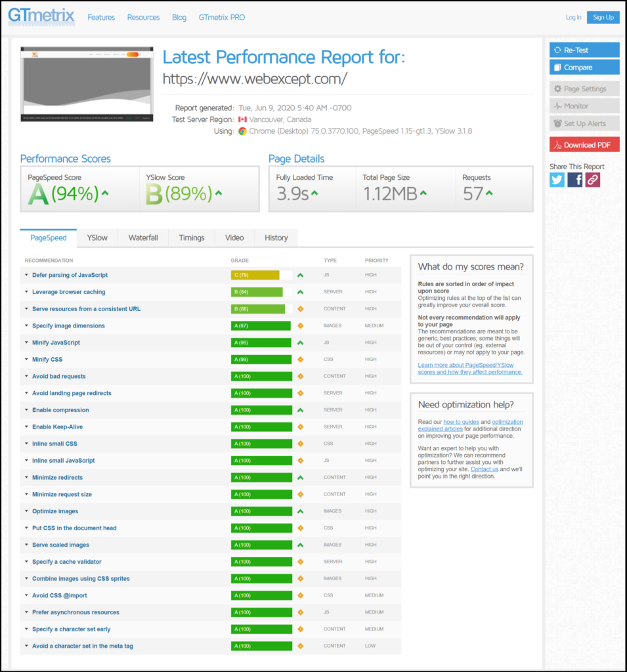
Task: Open Page Settings option
Action: coord(584,89)
